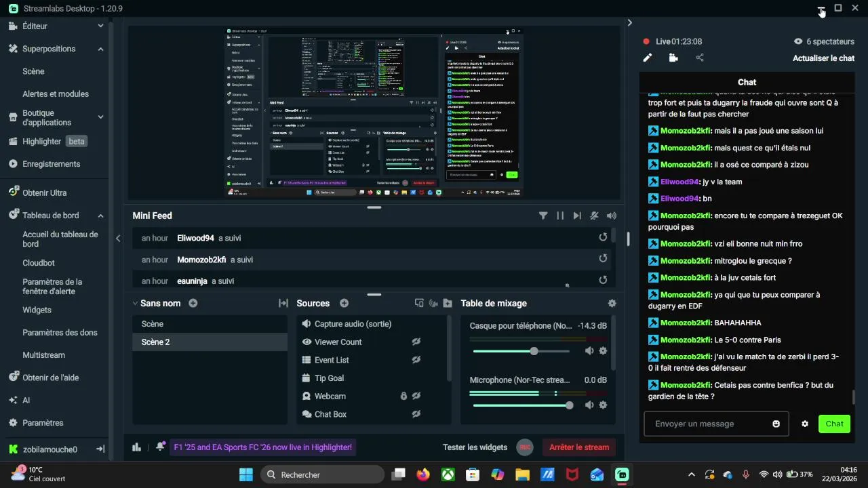This screenshot has height=488, width=868.
Task: Click the camera icon under Live timer
Action: pos(673,58)
